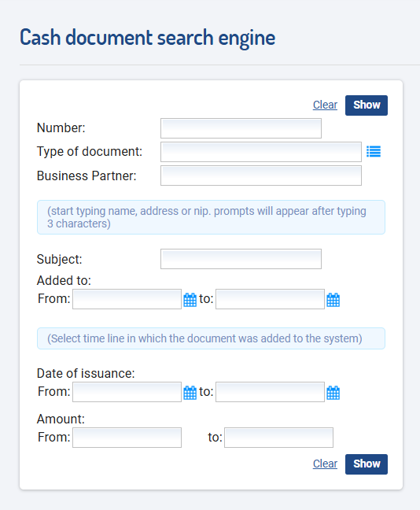420x510 pixels.
Task: Focus the Amount to field
Action: coord(278,438)
